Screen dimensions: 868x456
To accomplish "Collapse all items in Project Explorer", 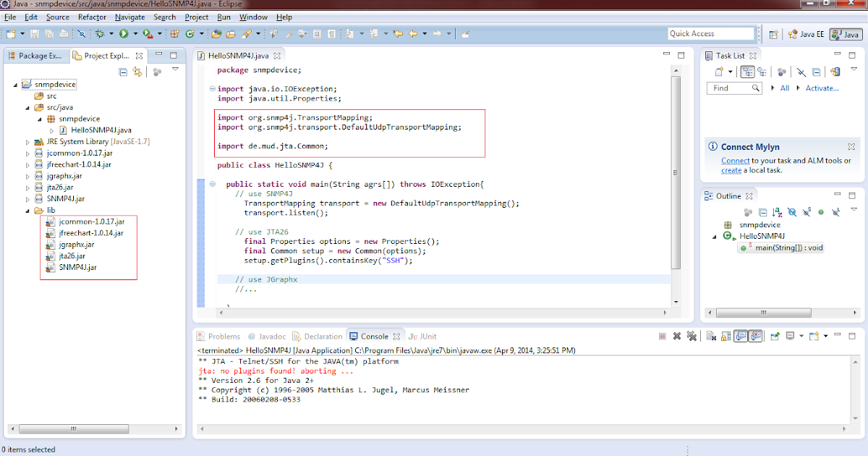I will click(123, 70).
